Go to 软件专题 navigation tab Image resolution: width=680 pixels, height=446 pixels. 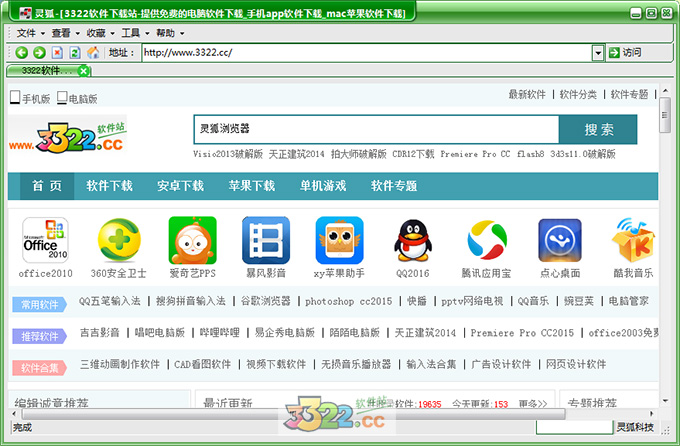[x=394, y=186]
